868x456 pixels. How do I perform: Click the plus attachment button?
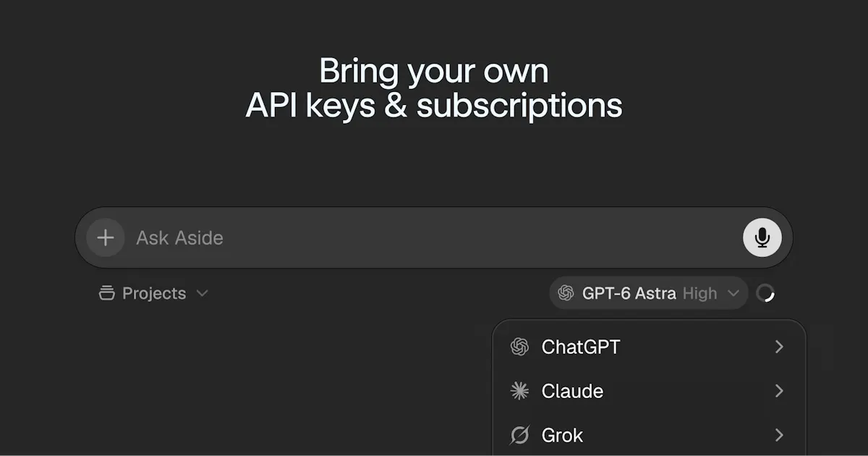coord(106,237)
